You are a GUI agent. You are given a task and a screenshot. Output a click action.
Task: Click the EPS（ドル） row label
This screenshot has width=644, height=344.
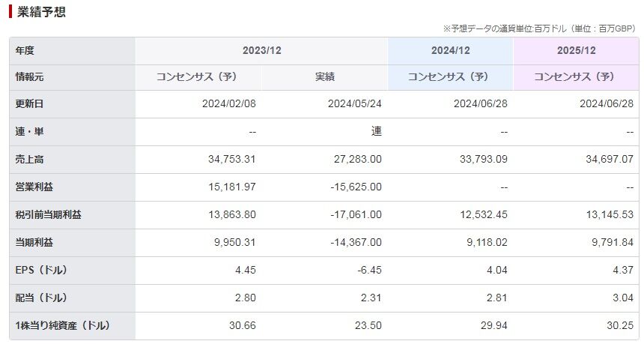coord(41,271)
